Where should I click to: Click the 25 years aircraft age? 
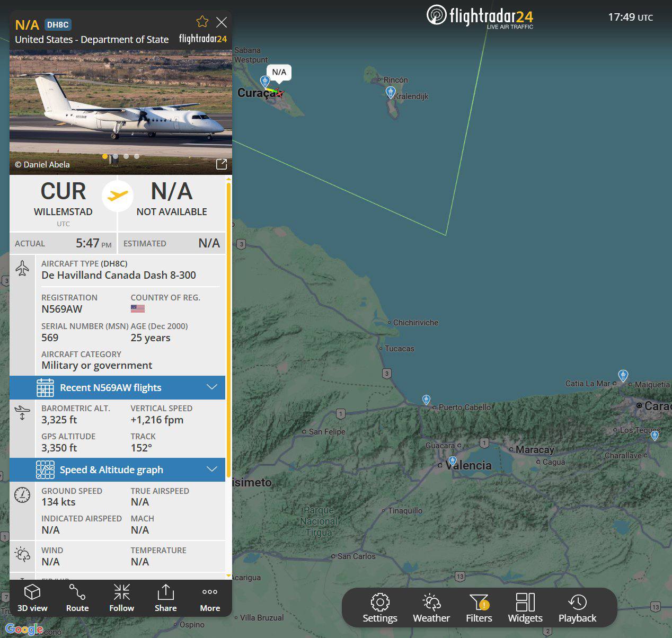pos(151,338)
